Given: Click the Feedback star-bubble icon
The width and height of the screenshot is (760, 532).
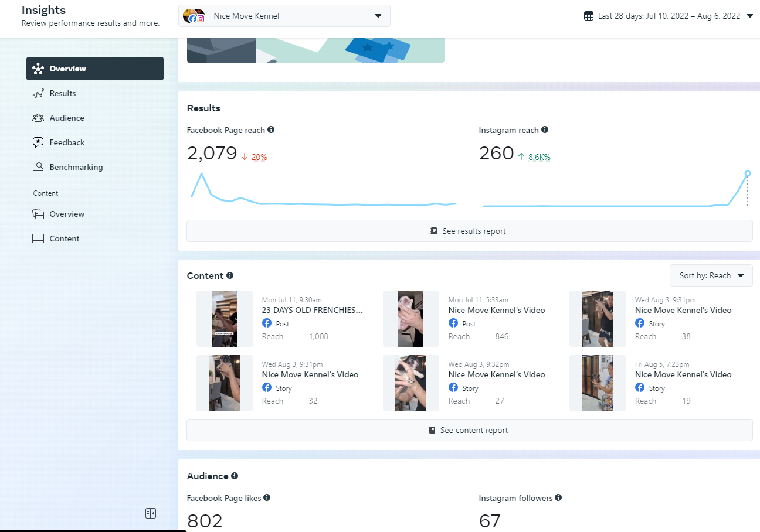Looking at the screenshot, I should [x=38, y=142].
